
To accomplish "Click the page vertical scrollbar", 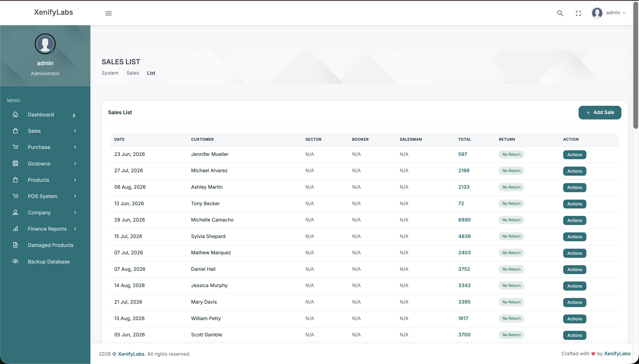I will tap(636, 65).
